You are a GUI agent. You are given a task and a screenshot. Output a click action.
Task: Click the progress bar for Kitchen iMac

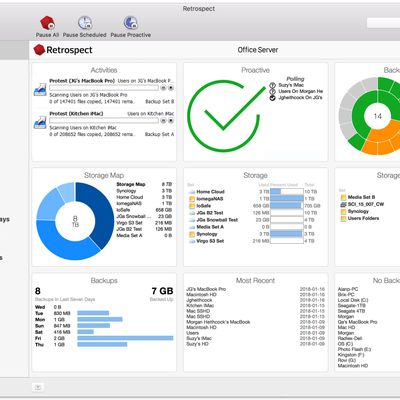[x=104, y=120]
